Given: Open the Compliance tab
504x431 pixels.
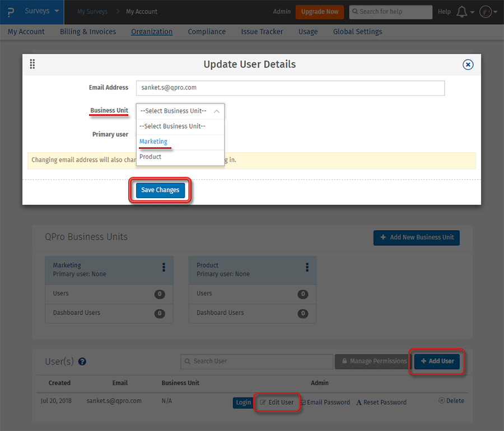Looking at the screenshot, I should (207, 32).
